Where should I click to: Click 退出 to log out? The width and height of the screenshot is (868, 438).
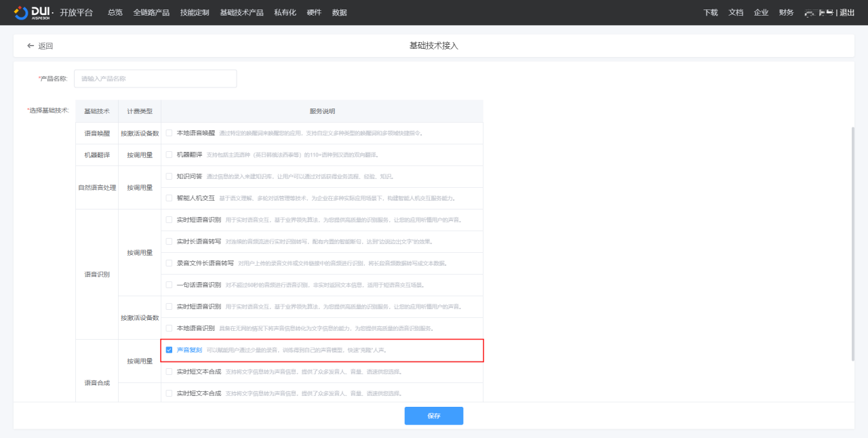847,12
